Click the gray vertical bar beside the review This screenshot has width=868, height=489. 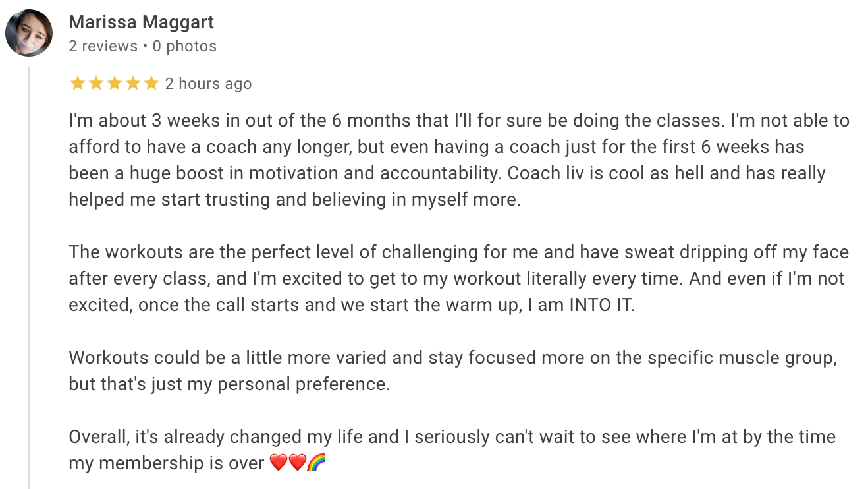29,277
